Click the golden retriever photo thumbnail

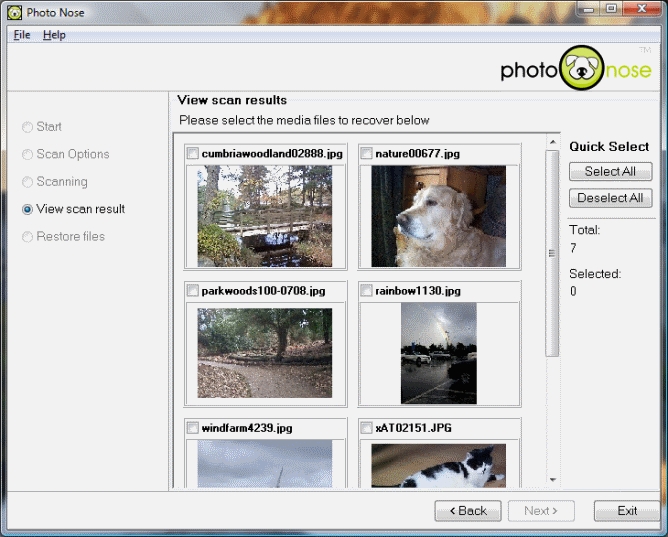(438, 216)
